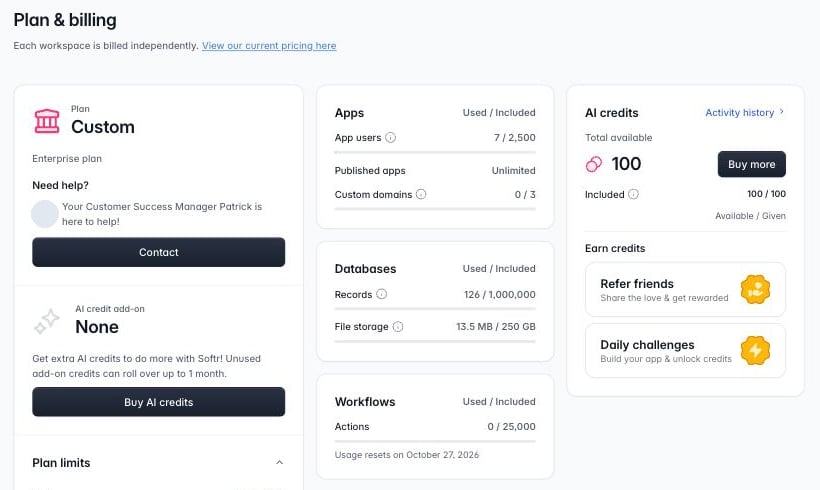The image size is (820, 490).
Task: Click the Included credits info icon
Action: (633, 194)
